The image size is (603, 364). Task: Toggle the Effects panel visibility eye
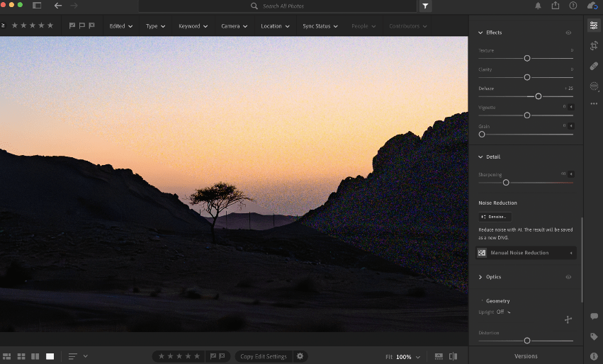(568, 33)
